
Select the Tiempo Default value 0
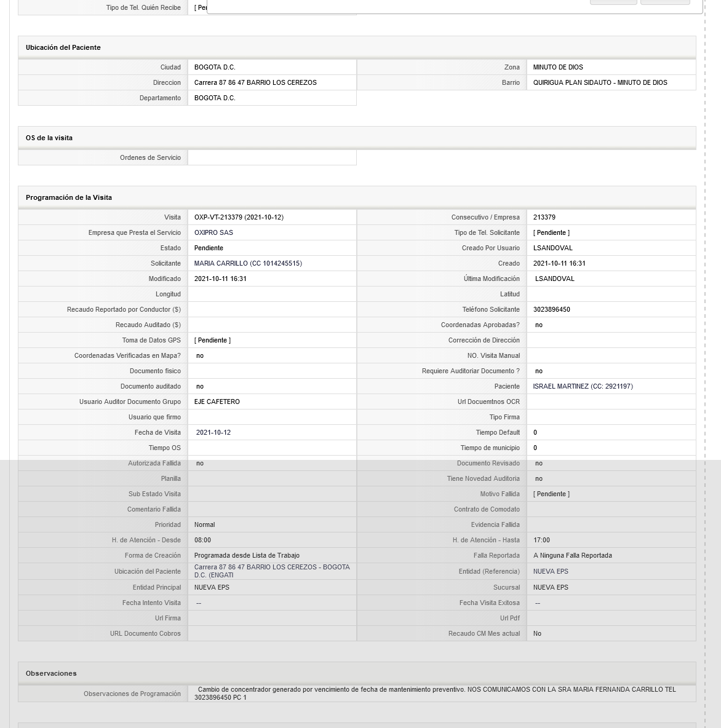(535, 432)
